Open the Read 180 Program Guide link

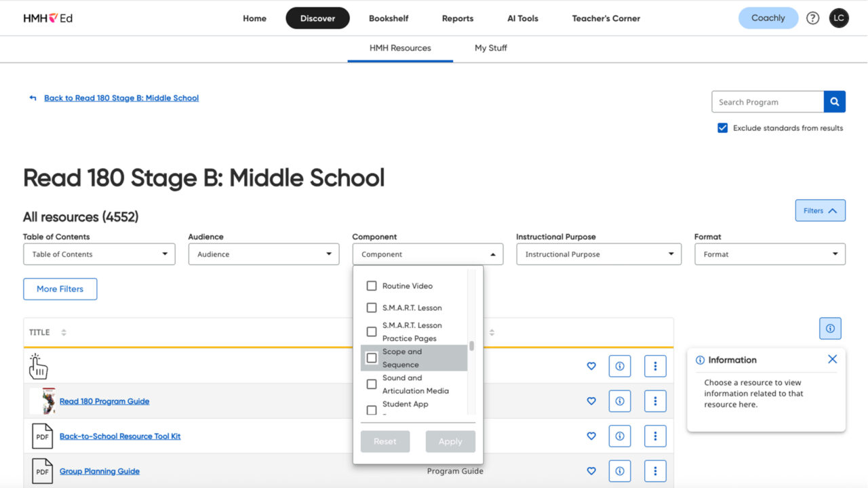pos(104,401)
